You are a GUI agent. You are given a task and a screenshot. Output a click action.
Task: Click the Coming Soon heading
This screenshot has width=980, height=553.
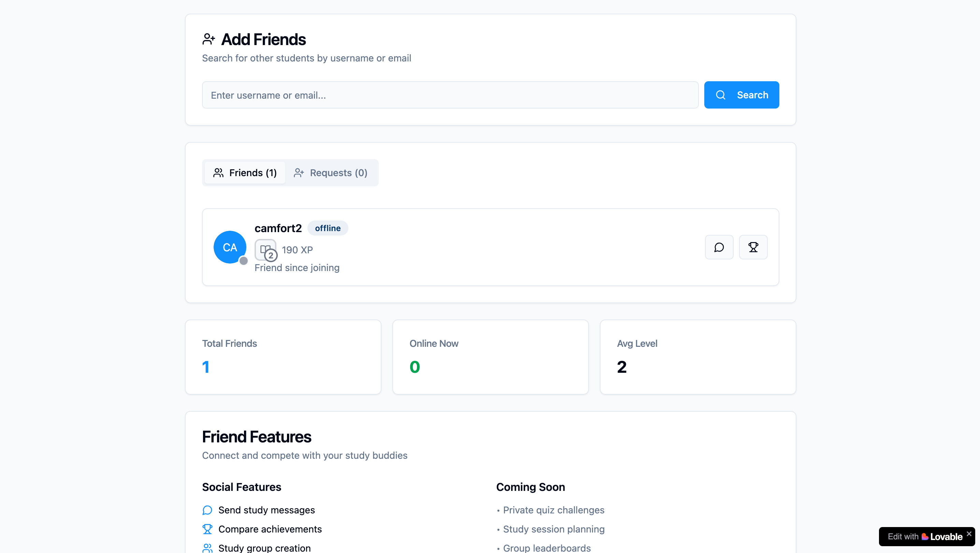(x=530, y=487)
